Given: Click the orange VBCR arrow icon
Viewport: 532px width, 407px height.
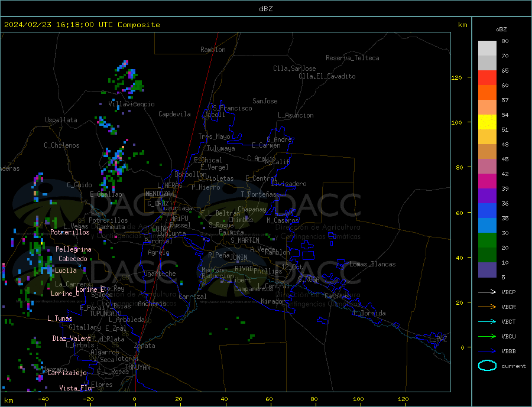Looking at the screenshot, I should [487, 307].
